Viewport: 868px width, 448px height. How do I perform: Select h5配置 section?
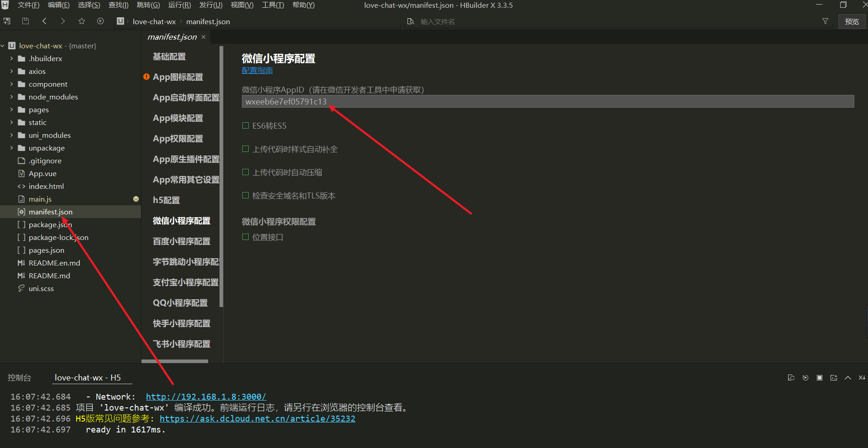click(166, 200)
